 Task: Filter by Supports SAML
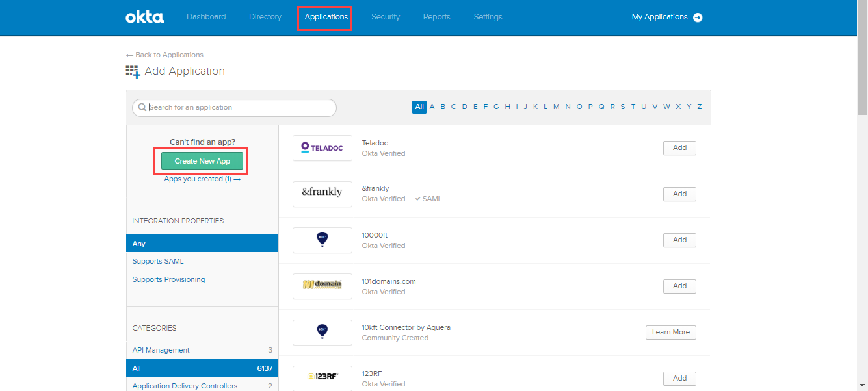(x=158, y=261)
